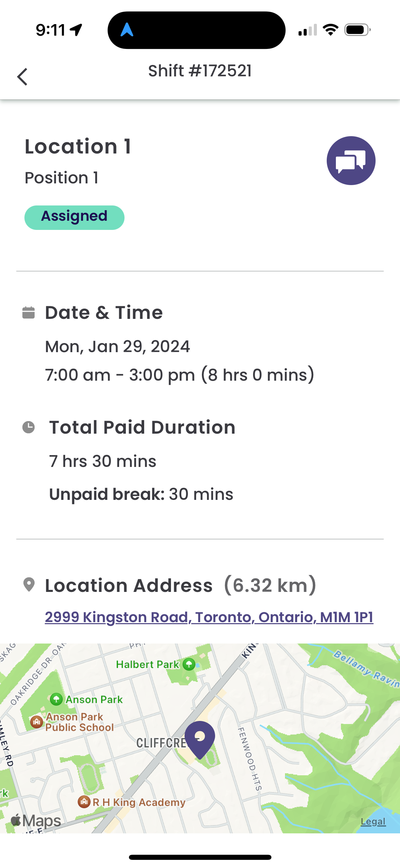Image resolution: width=400 pixels, height=868 pixels.
Task: Tap the Wi-Fi status icon
Action: [x=330, y=30]
